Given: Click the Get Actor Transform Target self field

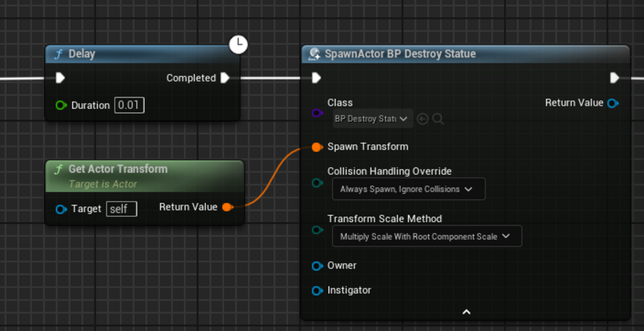Looking at the screenshot, I should (121, 209).
